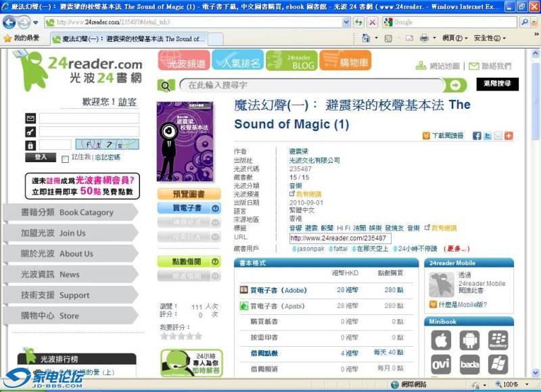541x392 pixels.
Task: Share book by email icon
Action: [x=498, y=135]
